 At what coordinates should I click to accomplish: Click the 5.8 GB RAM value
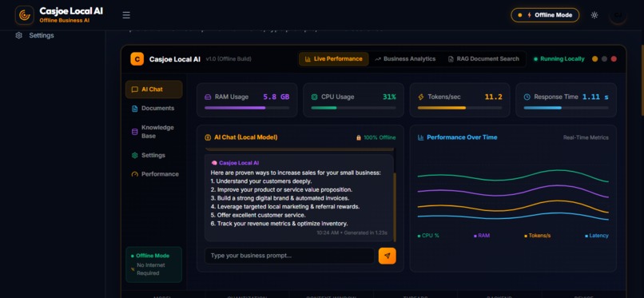[276, 97]
